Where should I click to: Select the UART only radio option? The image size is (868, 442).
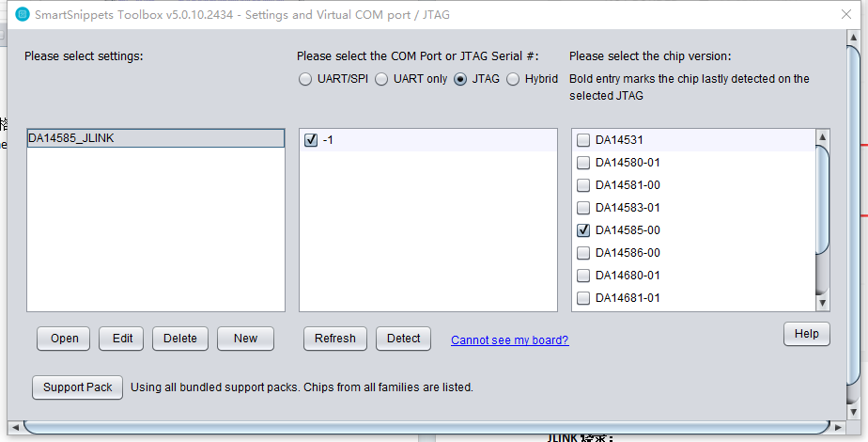coord(381,79)
